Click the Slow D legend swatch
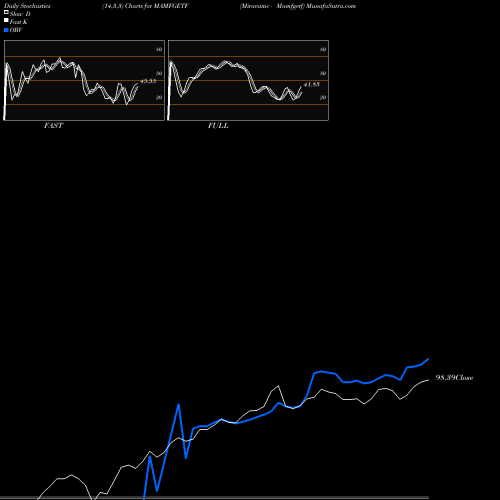The image size is (500, 500). [6, 12]
